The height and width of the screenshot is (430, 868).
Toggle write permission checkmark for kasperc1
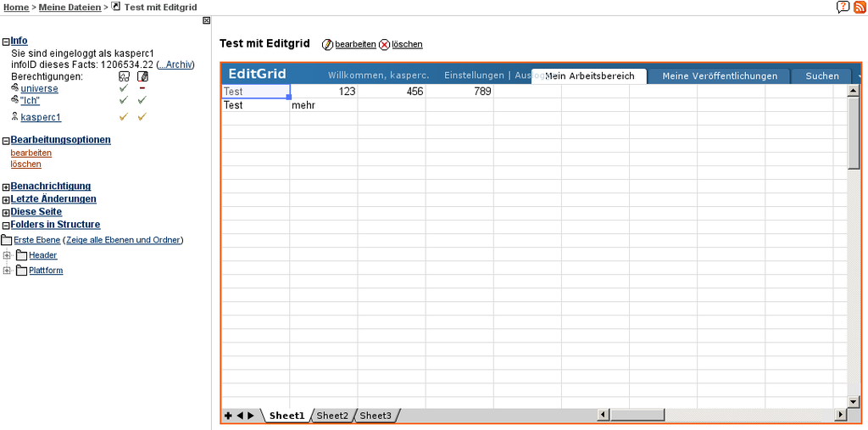pos(142,116)
